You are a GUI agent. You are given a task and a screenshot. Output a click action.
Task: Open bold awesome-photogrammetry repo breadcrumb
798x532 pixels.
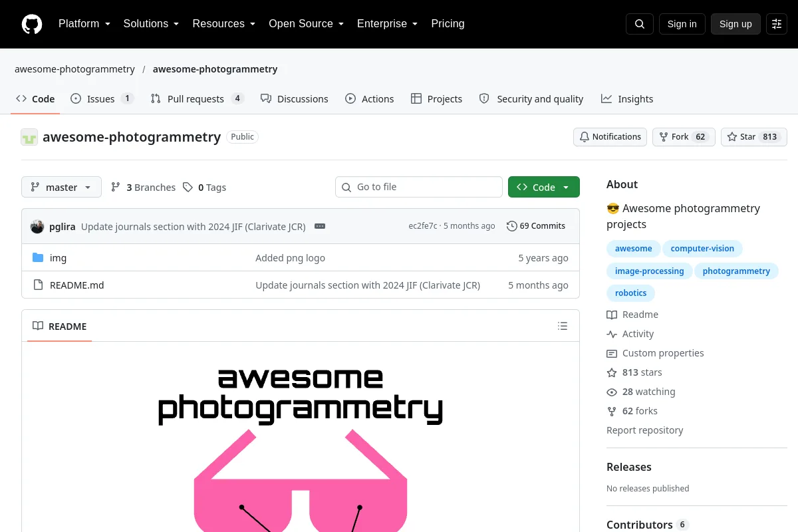pyautogui.click(x=215, y=69)
